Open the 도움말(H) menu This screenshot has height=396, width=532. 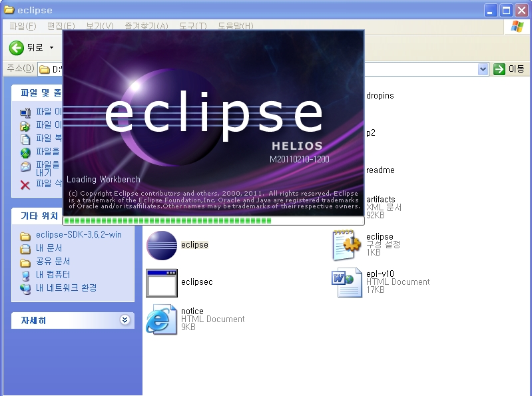click(x=236, y=26)
